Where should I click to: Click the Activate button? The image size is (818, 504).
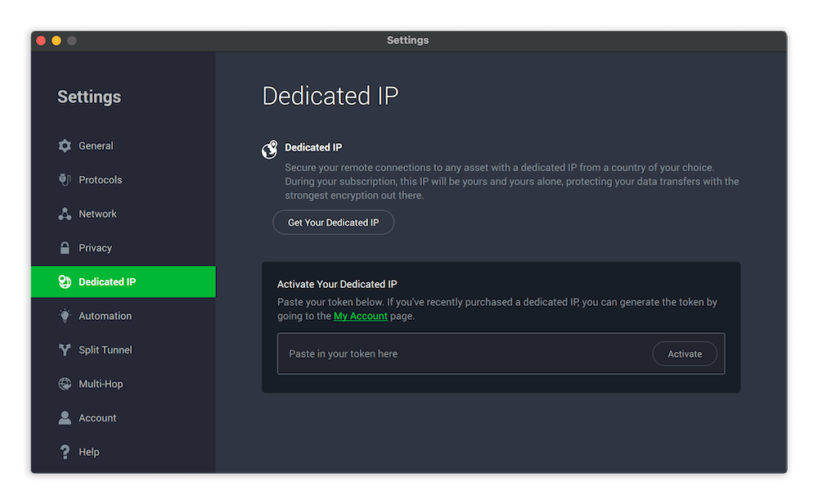point(685,353)
